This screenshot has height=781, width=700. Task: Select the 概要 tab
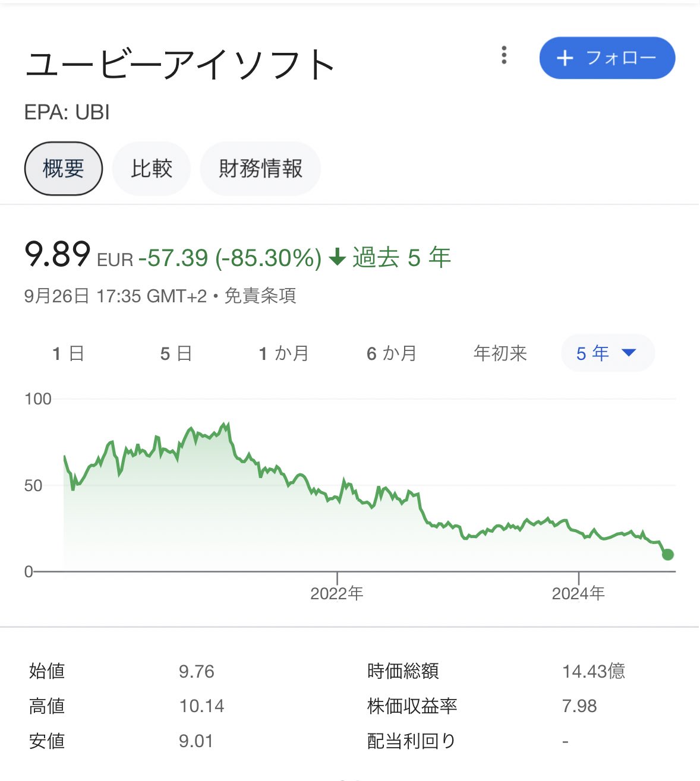[64, 169]
